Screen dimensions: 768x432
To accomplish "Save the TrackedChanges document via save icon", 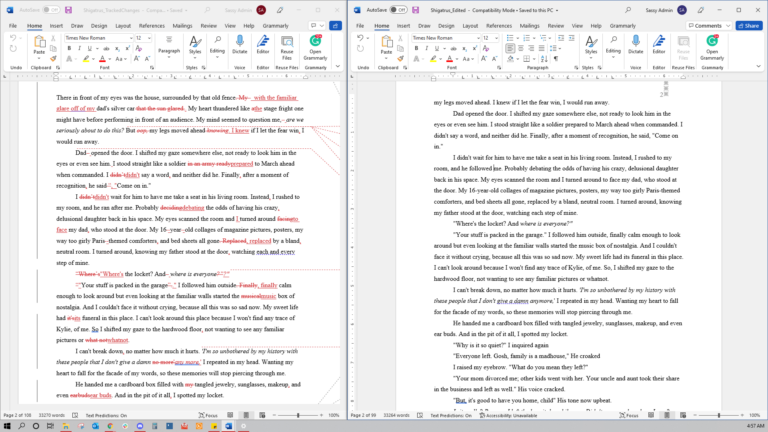I will [68, 10].
